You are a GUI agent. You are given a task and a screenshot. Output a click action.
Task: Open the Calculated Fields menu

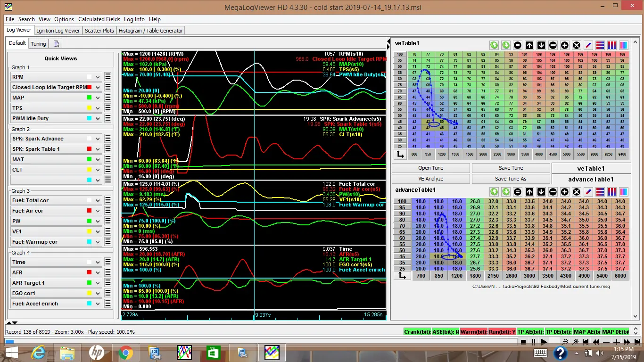pos(99,19)
